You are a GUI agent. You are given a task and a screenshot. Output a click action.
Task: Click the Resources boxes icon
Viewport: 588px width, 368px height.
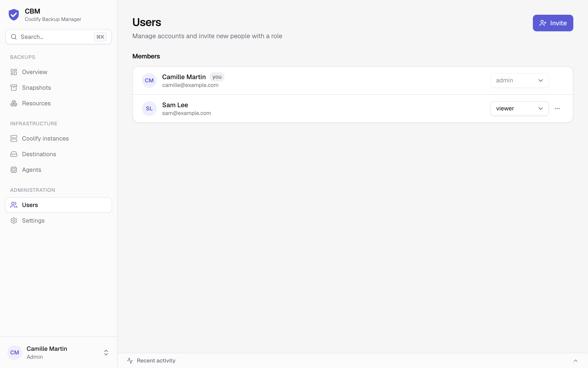[x=14, y=103]
